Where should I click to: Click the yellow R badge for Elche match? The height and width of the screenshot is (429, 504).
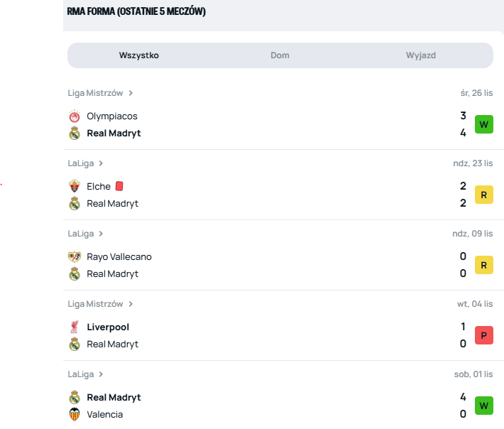point(484,195)
